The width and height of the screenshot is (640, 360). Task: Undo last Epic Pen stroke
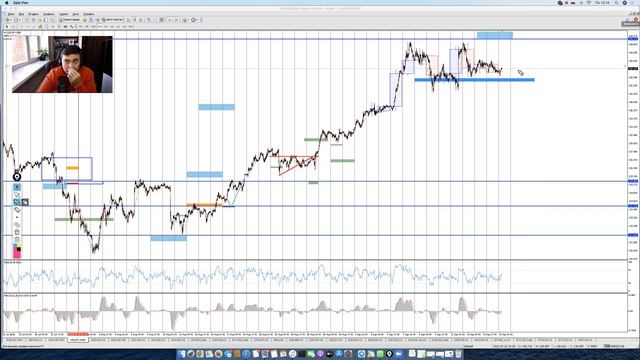coord(17,224)
